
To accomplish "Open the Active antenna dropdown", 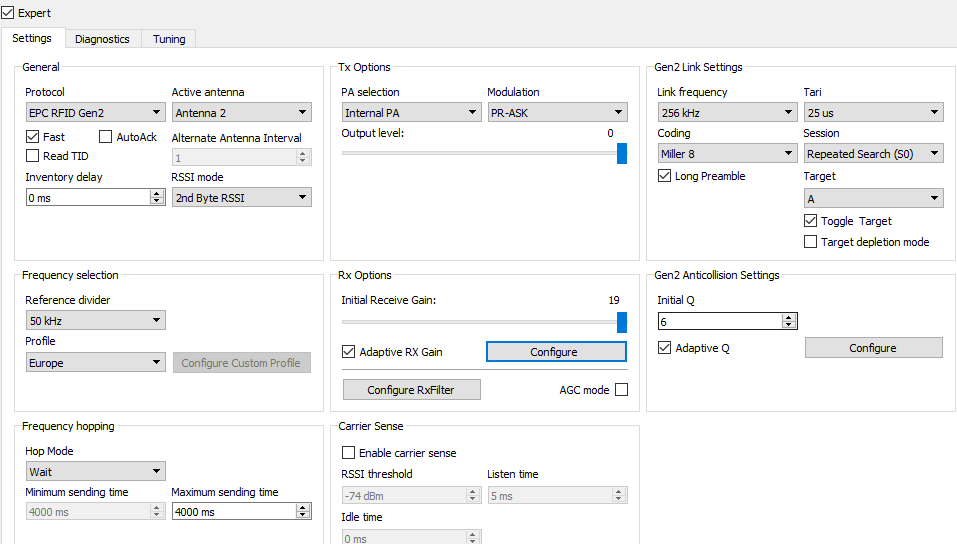I will [242, 112].
